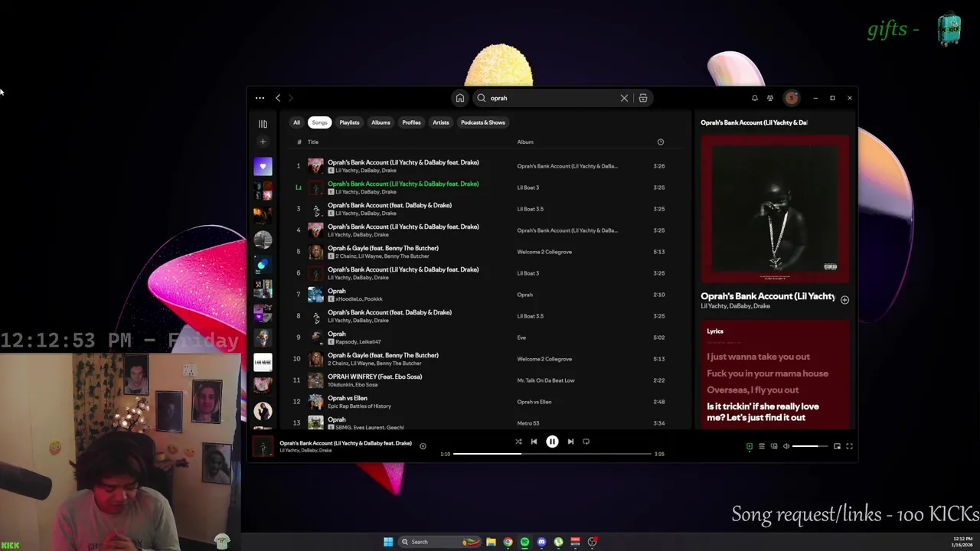Viewport: 980px width, 551px height.
Task: Select Oprah by xHoodieLo, Pookkk
Action: [486, 295]
